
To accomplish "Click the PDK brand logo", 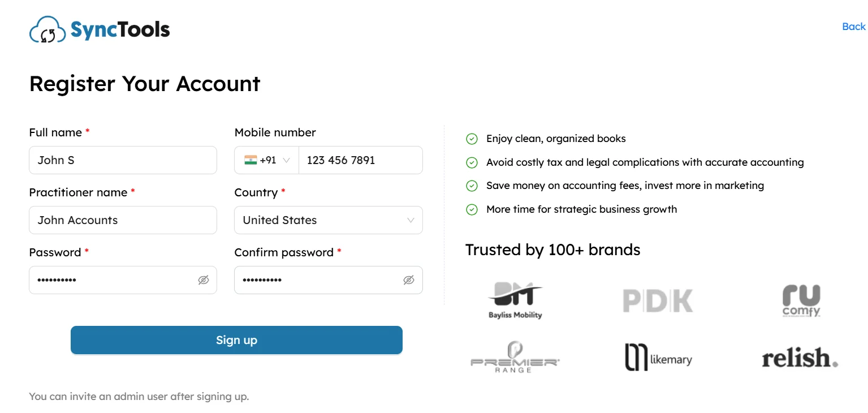I will [658, 300].
